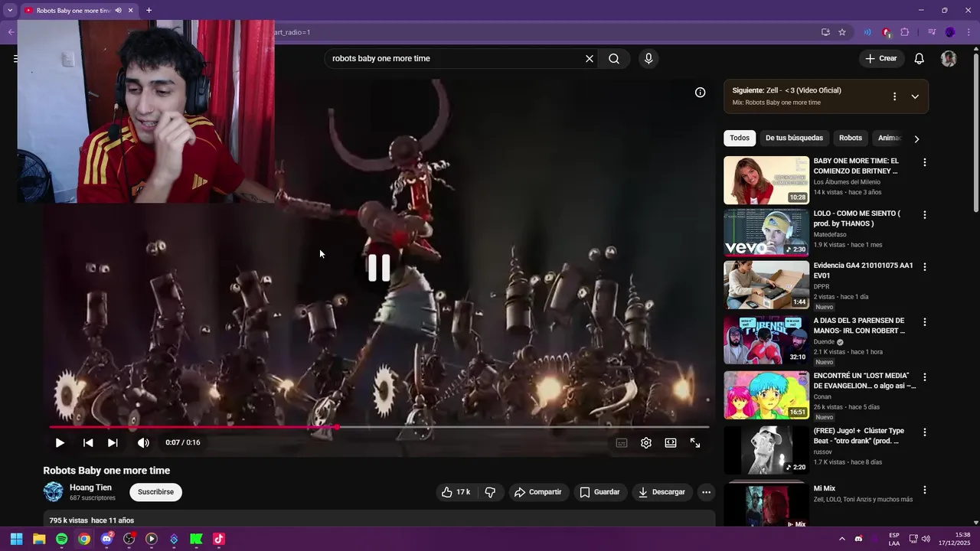Image resolution: width=980 pixels, height=551 pixels.
Task: Open the 'Evidencia GA4 210101075 AA1' thumbnail
Action: 766,285
